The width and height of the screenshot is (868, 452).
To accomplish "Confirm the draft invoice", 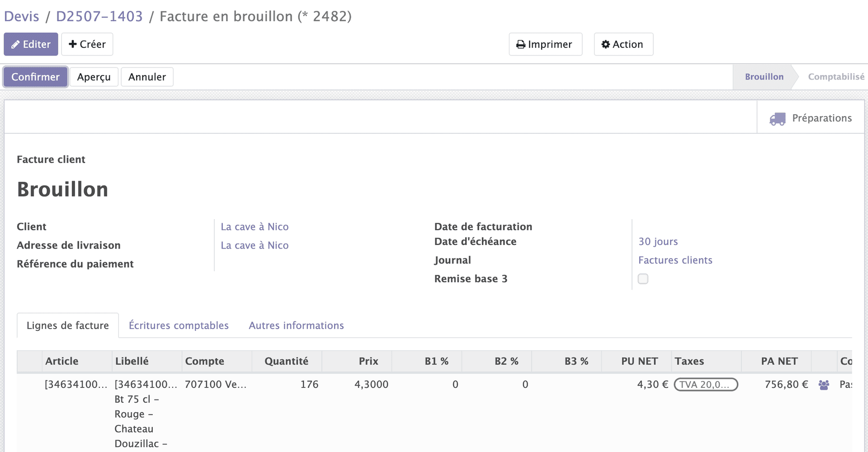I will tap(35, 77).
